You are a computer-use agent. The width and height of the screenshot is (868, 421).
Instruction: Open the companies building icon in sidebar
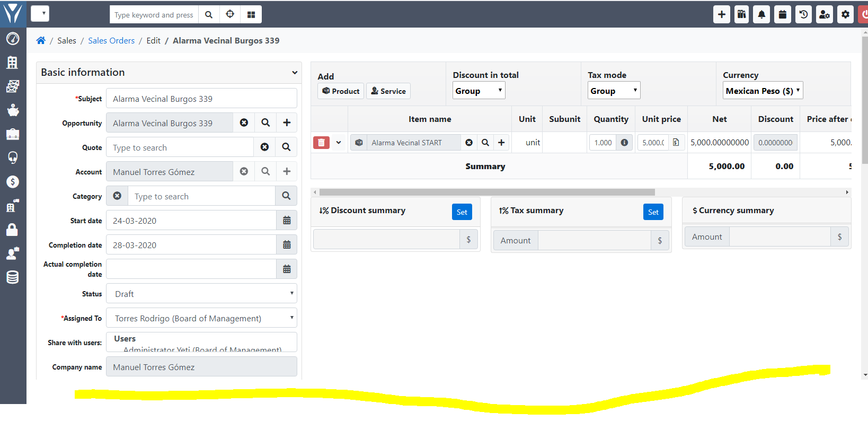coord(13,62)
